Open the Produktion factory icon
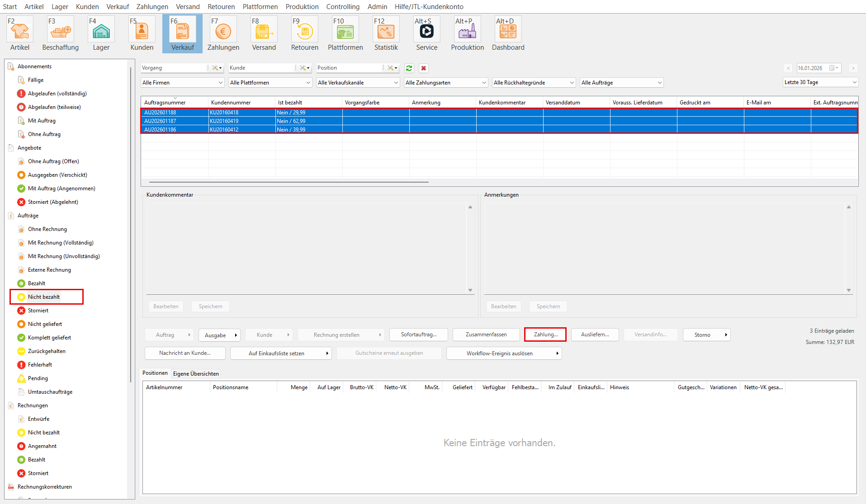866x504 pixels. tap(467, 32)
